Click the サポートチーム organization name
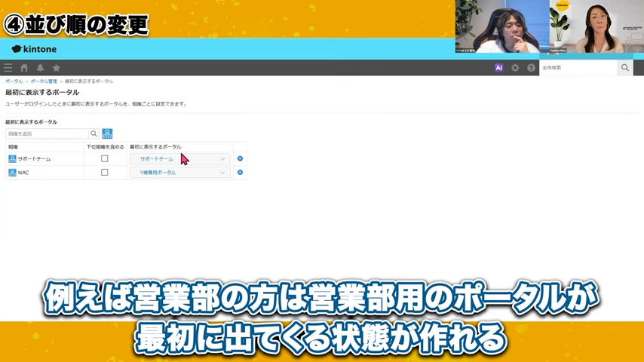644x362 pixels. [34, 159]
